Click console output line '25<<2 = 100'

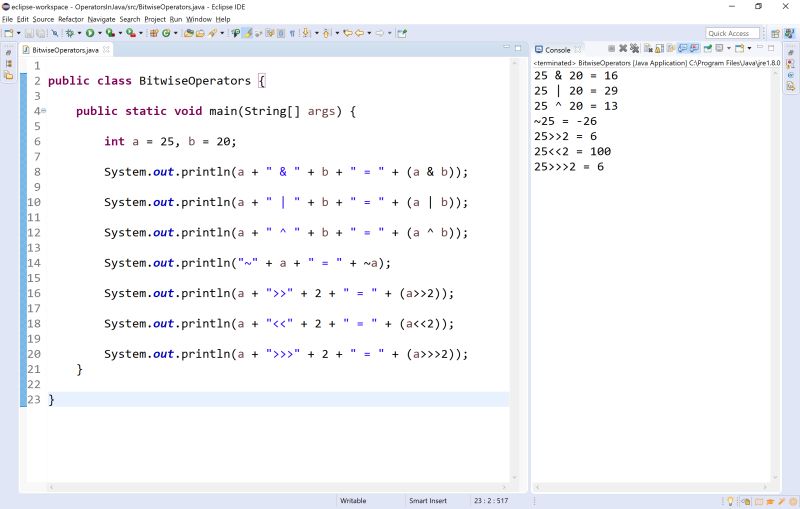[x=572, y=151]
